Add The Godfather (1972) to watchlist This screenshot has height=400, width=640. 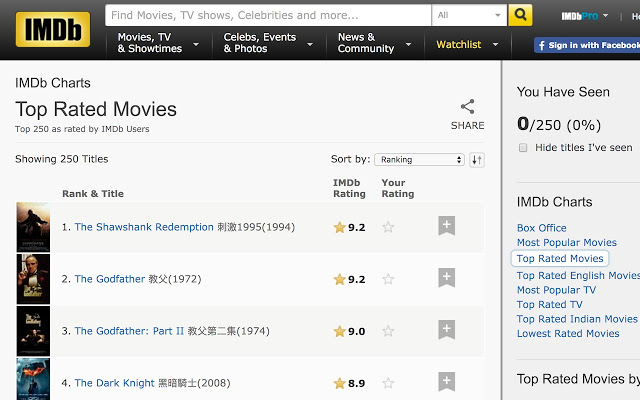point(447,278)
